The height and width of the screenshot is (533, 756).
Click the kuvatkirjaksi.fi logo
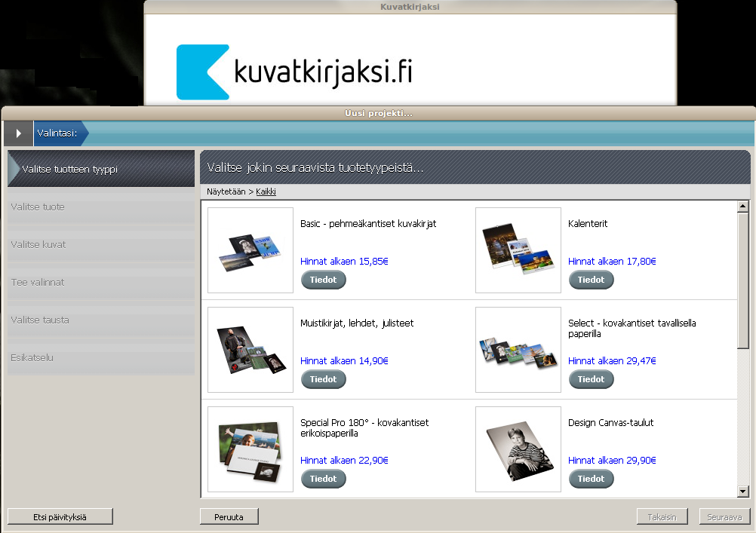[x=294, y=72]
